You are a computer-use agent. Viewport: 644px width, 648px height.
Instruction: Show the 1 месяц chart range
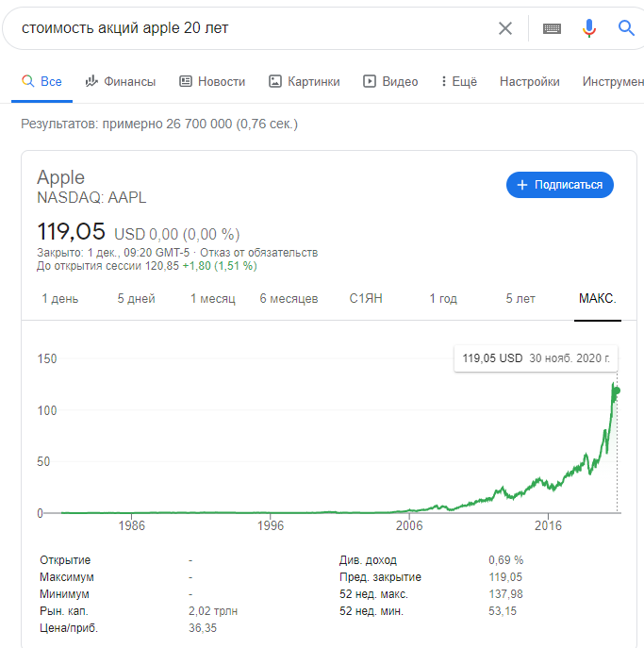[212, 299]
